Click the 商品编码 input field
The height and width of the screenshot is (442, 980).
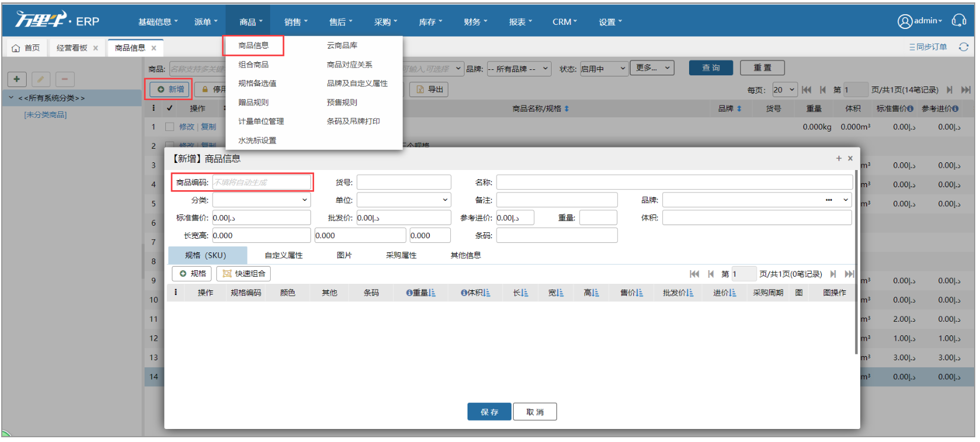(x=261, y=182)
